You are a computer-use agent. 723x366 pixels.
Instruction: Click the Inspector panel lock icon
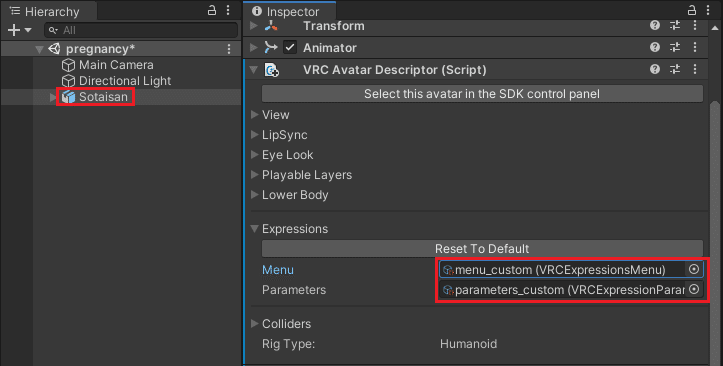pyautogui.click(x=692, y=10)
